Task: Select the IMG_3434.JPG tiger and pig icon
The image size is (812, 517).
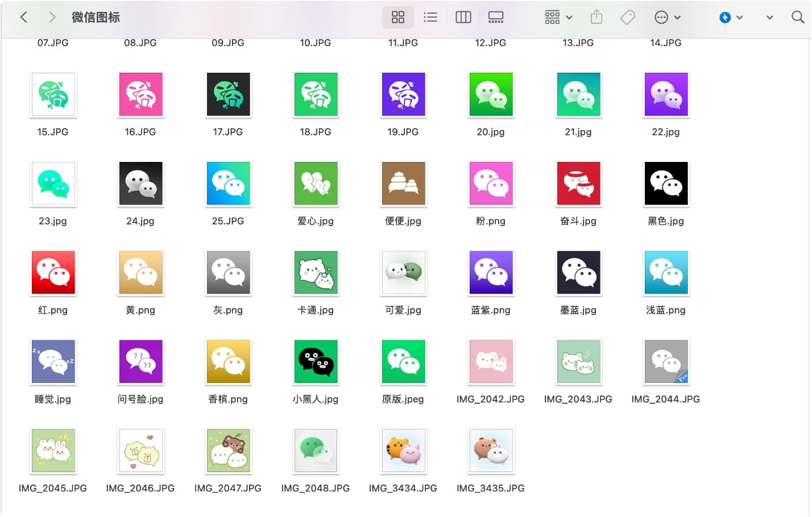Action: click(x=403, y=451)
